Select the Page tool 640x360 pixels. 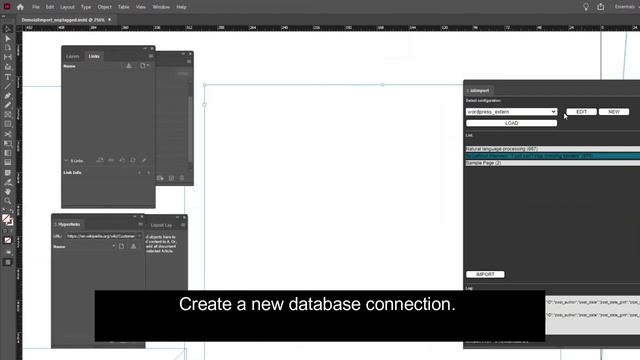tap(7, 48)
